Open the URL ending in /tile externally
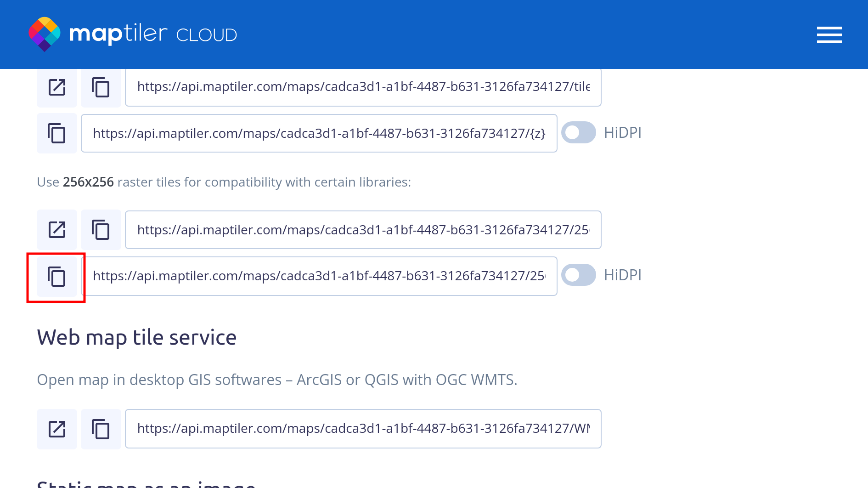Image resolution: width=868 pixels, height=488 pixels. point(57,87)
